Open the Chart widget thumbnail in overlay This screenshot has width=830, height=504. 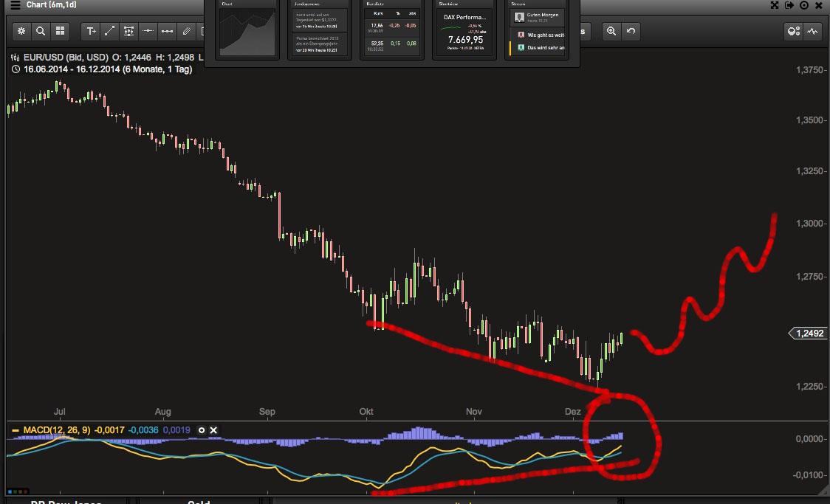click(247, 29)
